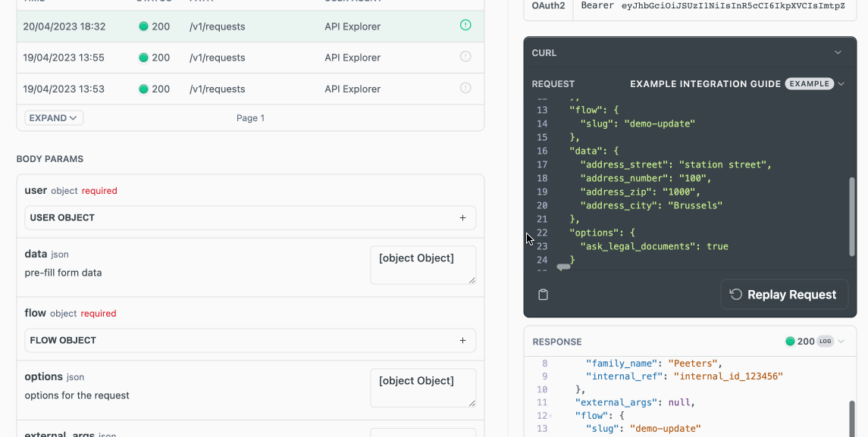The image size is (868, 437).
Task: Click the "external_args": null response line
Action: pyautogui.click(x=635, y=402)
